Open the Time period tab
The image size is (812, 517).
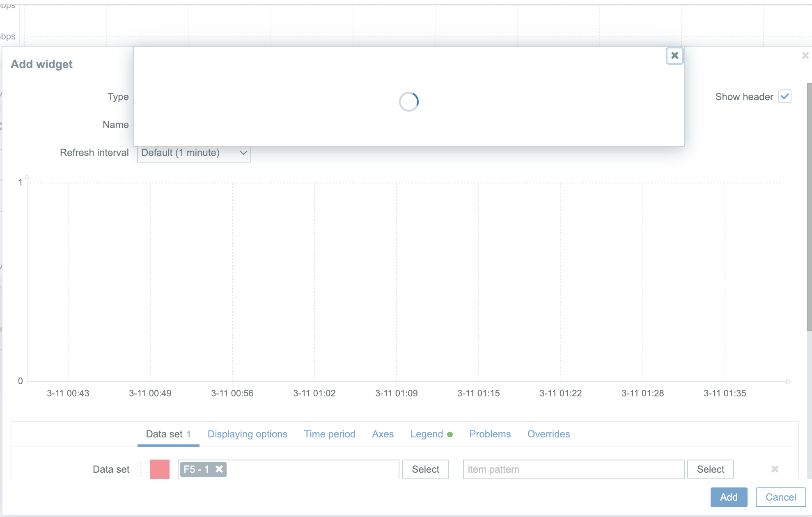329,434
